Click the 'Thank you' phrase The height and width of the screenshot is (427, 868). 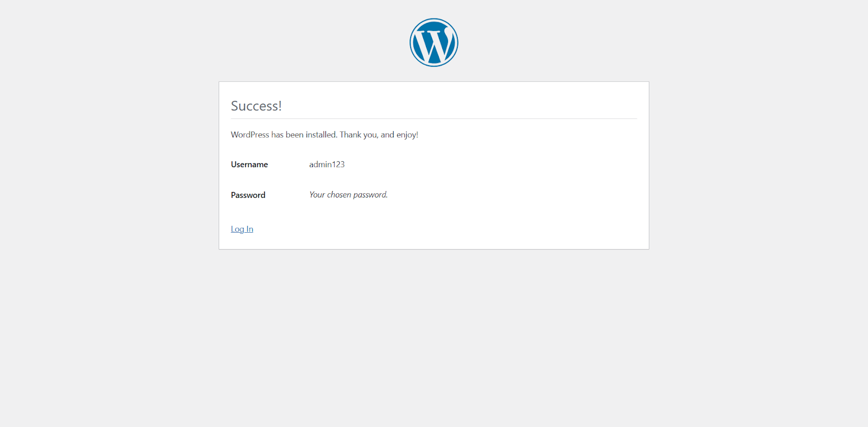[358, 135]
